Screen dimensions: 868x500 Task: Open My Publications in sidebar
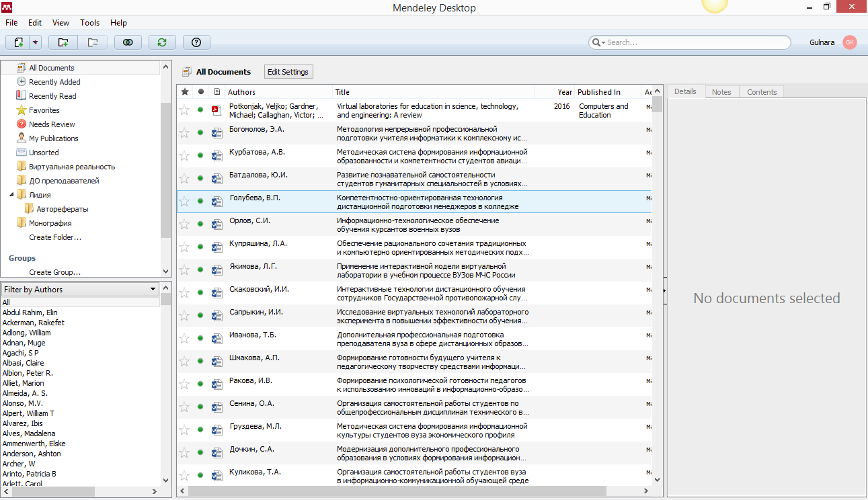click(54, 138)
